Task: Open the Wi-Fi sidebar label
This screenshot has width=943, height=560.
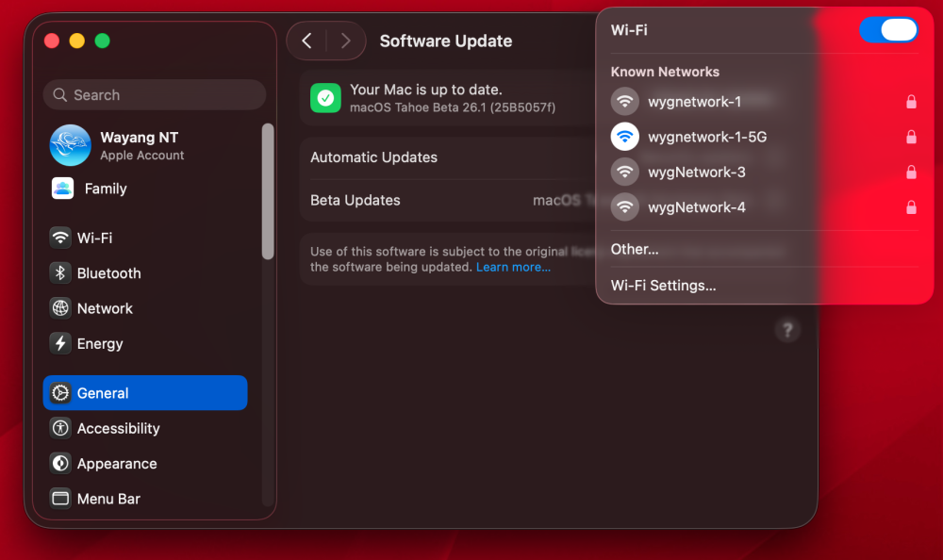Action: coord(94,239)
